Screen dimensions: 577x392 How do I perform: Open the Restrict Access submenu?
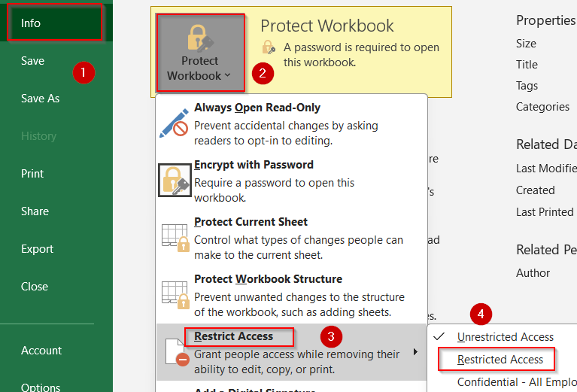pyautogui.click(x=291, y=352)
